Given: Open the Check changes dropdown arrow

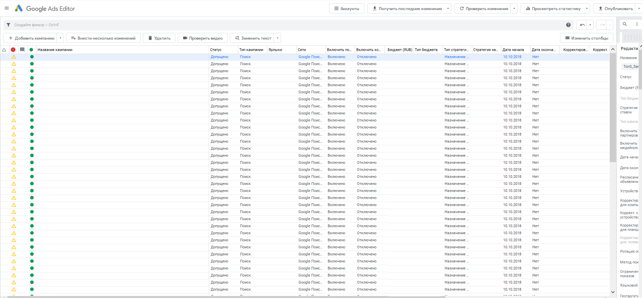Looking at the screenshot, I should [514, 9].
